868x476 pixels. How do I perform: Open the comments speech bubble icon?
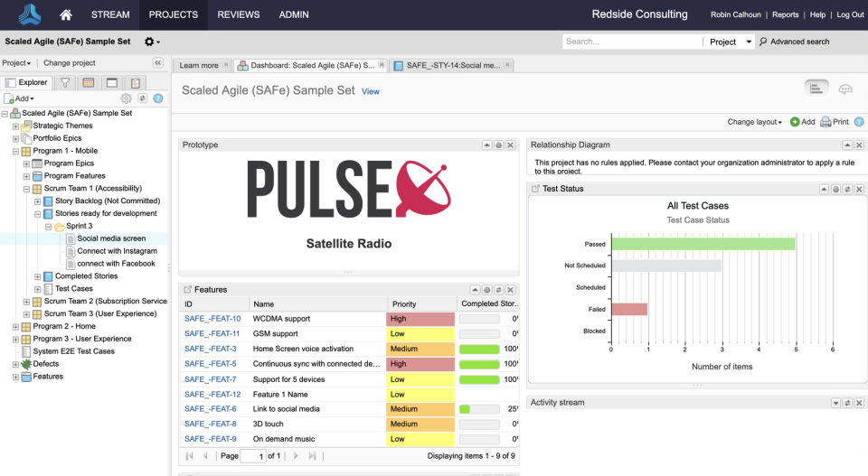[845, 89]
